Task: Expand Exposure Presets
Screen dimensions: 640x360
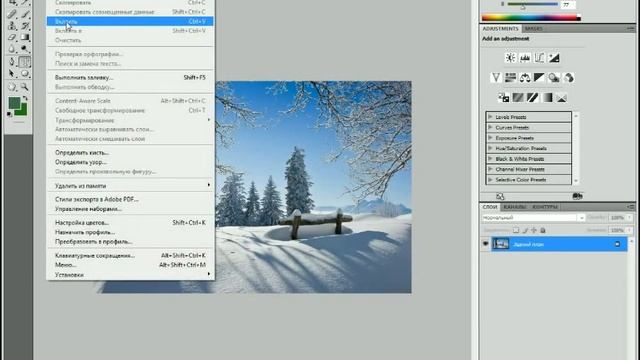Action: tap(490, 138)
